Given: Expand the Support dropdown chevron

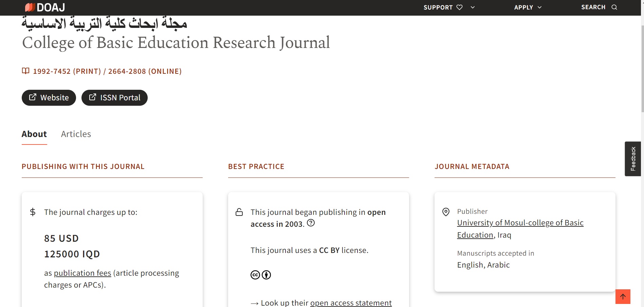Looking at the screenshot, I should point(473,7).
